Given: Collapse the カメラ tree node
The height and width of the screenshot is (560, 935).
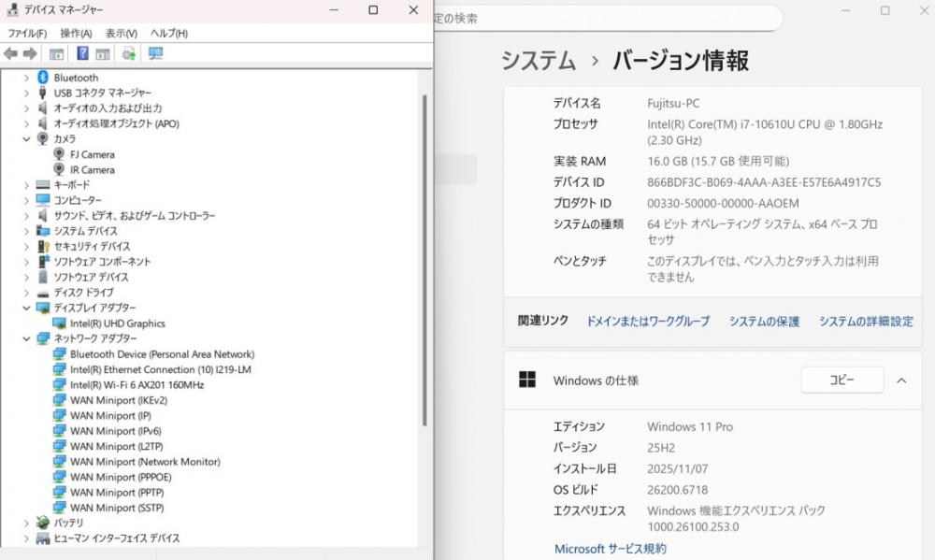Looking at the screenshot, I should [x=26, y=139].
